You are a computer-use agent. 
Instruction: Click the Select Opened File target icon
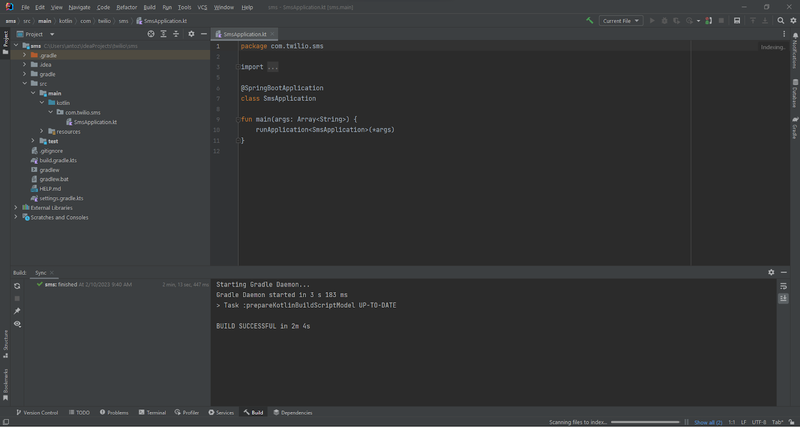tap(151, 33)
